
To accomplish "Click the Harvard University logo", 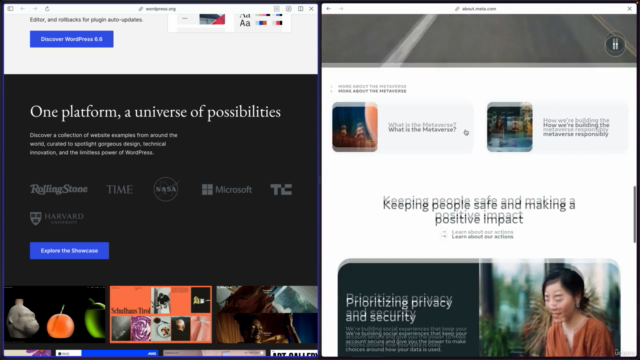I will 57,218.
